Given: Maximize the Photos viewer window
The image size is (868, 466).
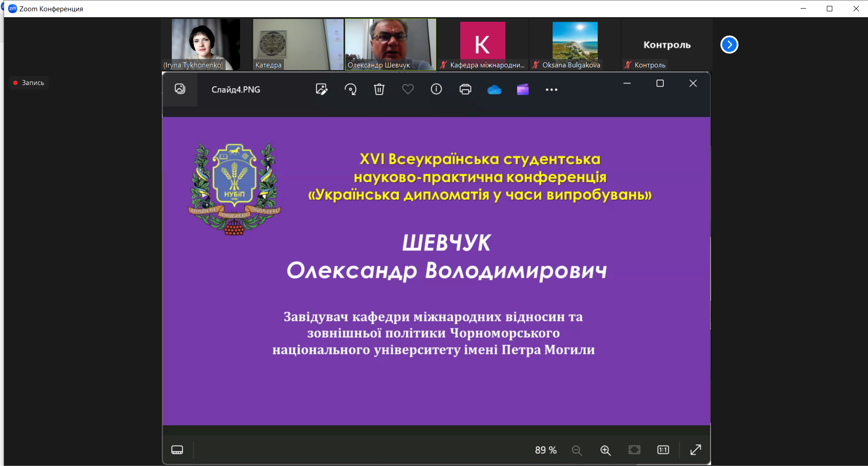Looking at the screenshot, I should tap(660, 83).
